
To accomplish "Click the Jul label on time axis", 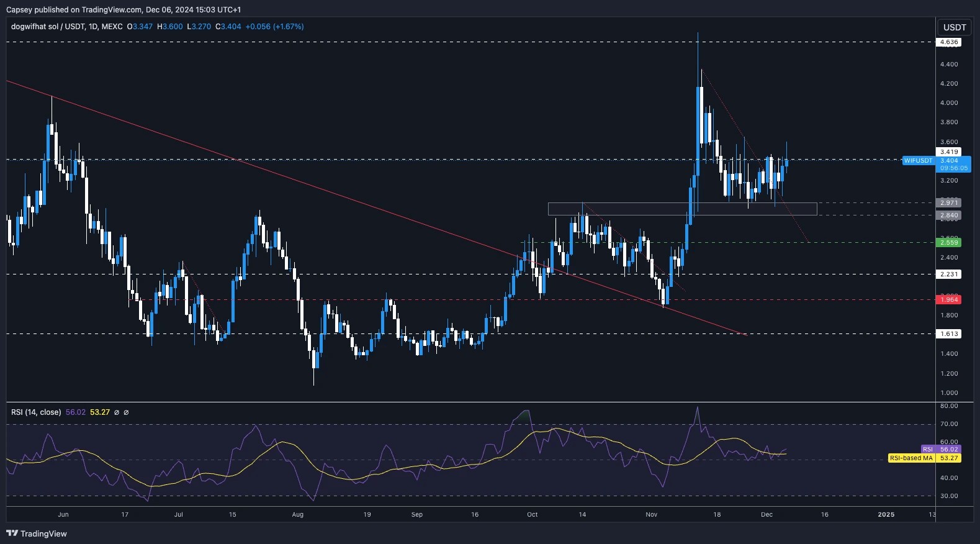I will tap(179, 514).
